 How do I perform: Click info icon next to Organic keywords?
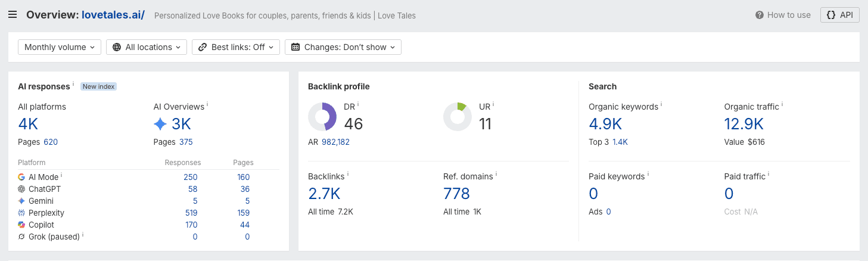pos(661,105)
